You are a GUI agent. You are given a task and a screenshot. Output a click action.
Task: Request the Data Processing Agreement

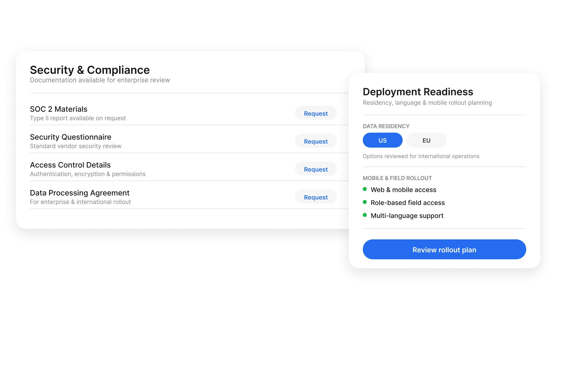pyautogui.click(x=316, y=197)
